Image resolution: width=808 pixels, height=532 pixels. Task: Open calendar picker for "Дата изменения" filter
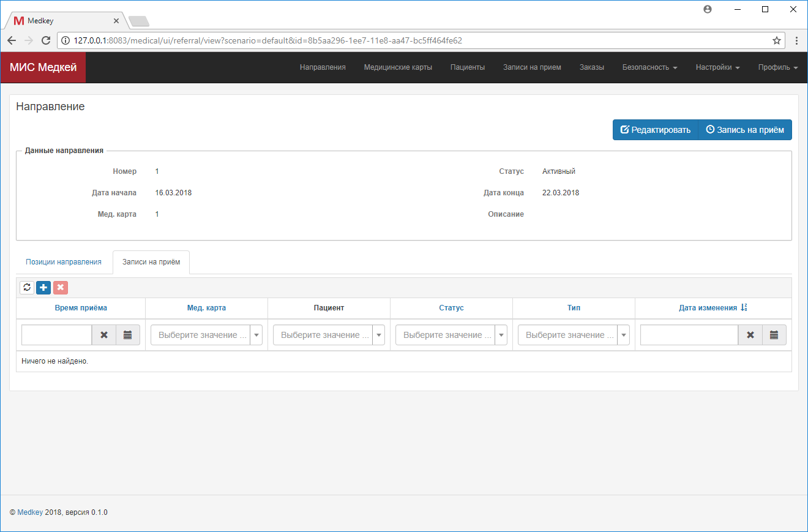pos(774,335)
